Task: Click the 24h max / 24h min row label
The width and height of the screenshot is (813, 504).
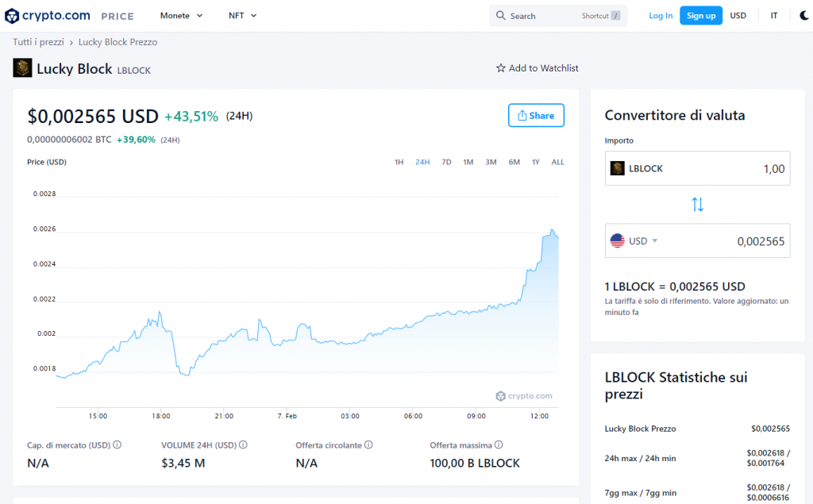Action: coord(641,458)
